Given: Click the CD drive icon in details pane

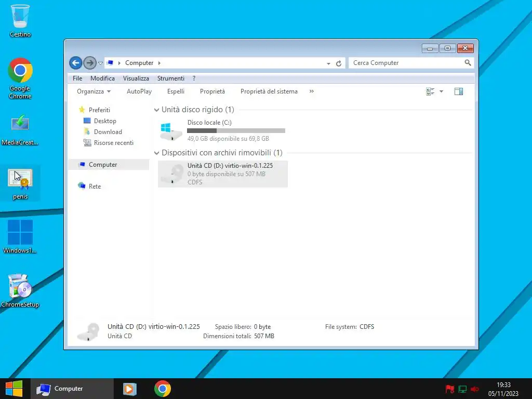Looking at the screenshot, I should 88,331.
